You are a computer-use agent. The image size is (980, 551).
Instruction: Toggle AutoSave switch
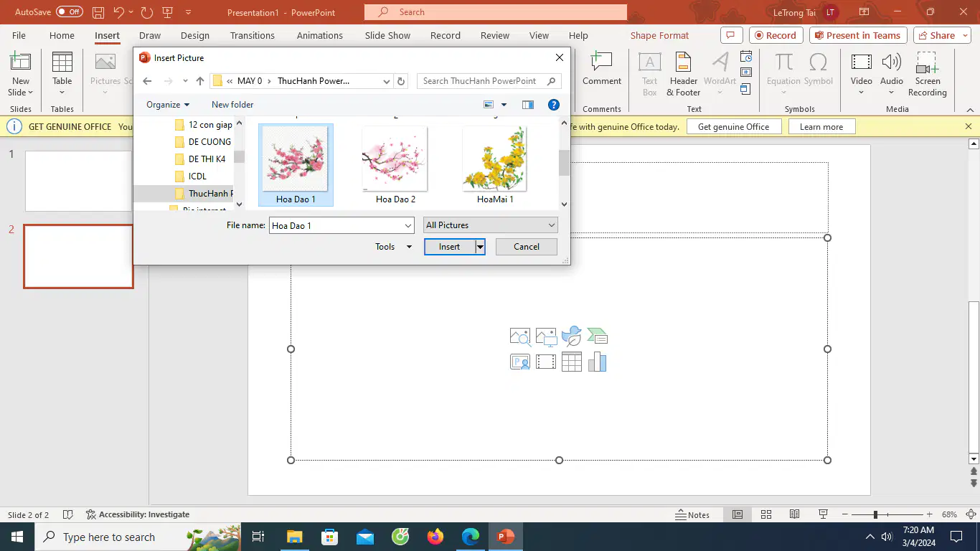70,12
